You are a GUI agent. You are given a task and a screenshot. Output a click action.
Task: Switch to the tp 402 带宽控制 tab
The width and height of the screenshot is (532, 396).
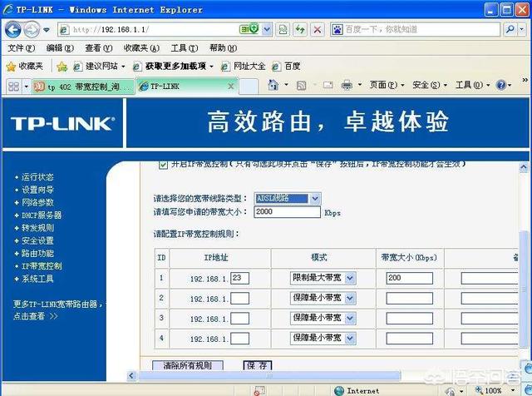81,86
